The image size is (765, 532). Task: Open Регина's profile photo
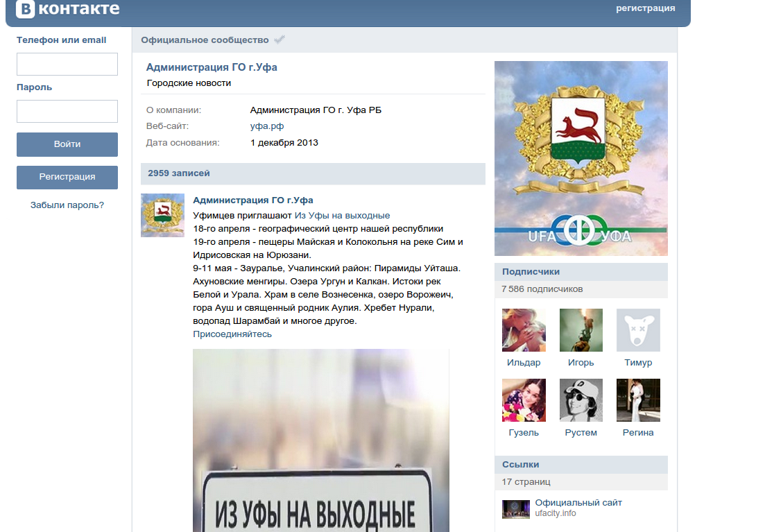638,400
